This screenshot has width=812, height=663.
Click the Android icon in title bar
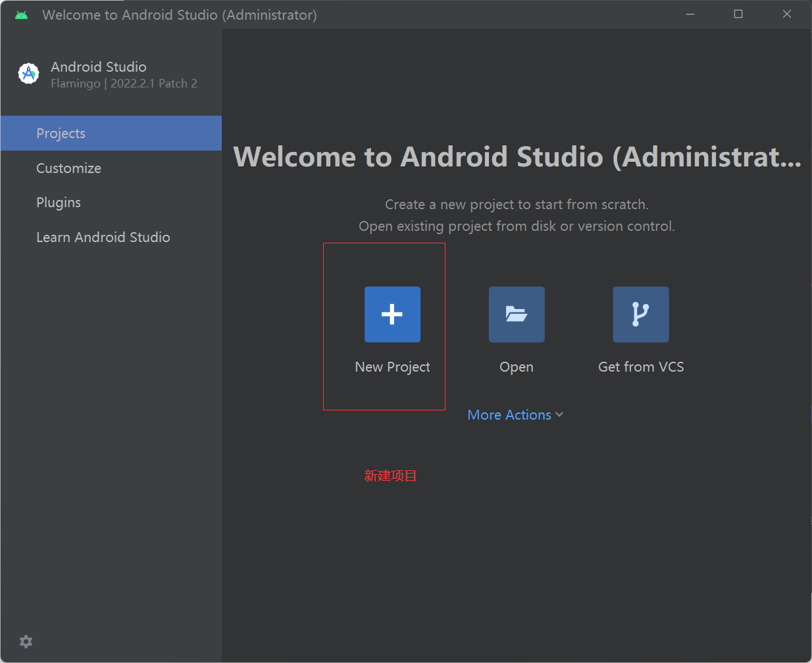(x=22, y=15)
